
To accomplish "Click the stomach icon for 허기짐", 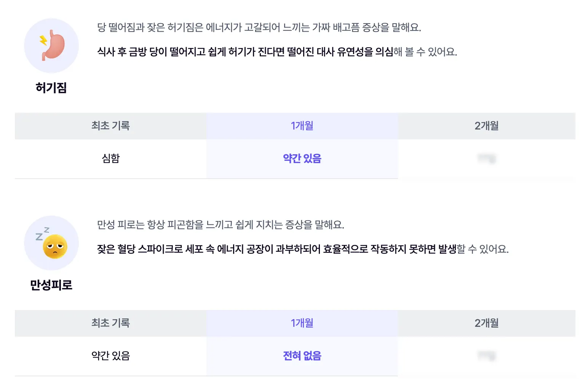I will point(51,46).
